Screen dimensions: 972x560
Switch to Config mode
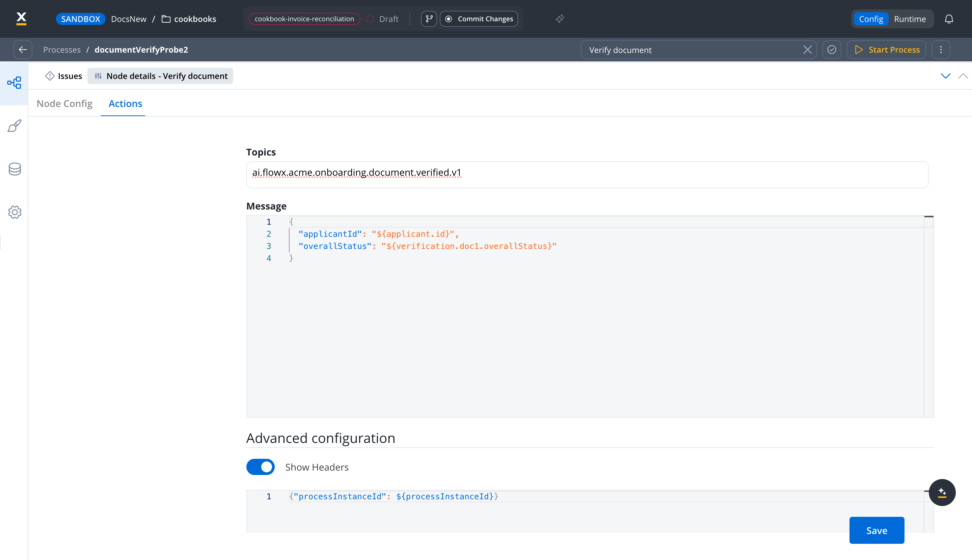click(871, 19)
